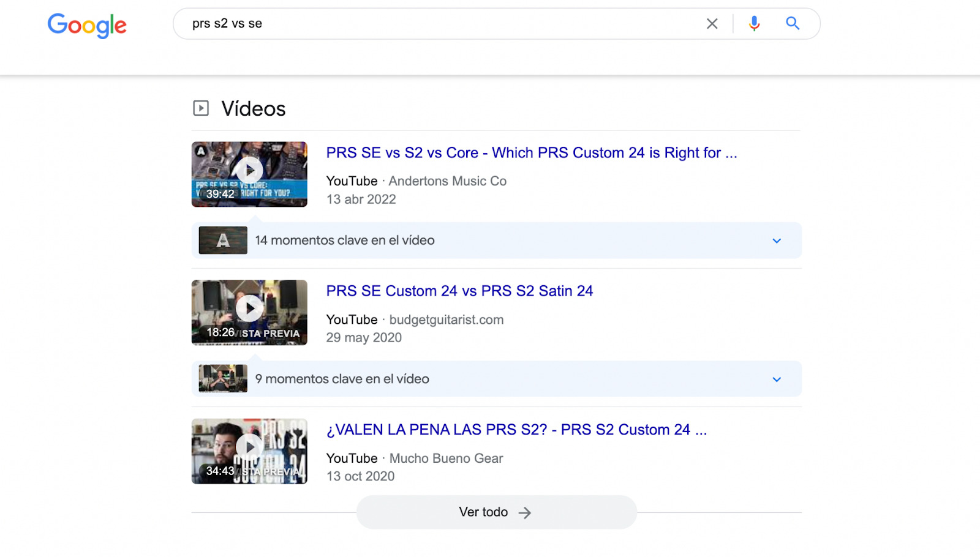Viewport: 980px width, 557px height.
Task: Click the Vídeos section heading
Action: tap(254, 109)
